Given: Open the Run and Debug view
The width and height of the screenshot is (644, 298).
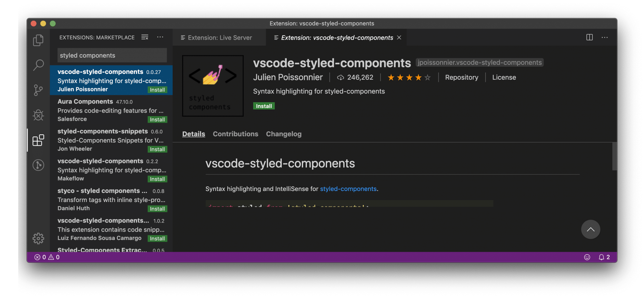Looking at the screenshot, I should [38, 115].
